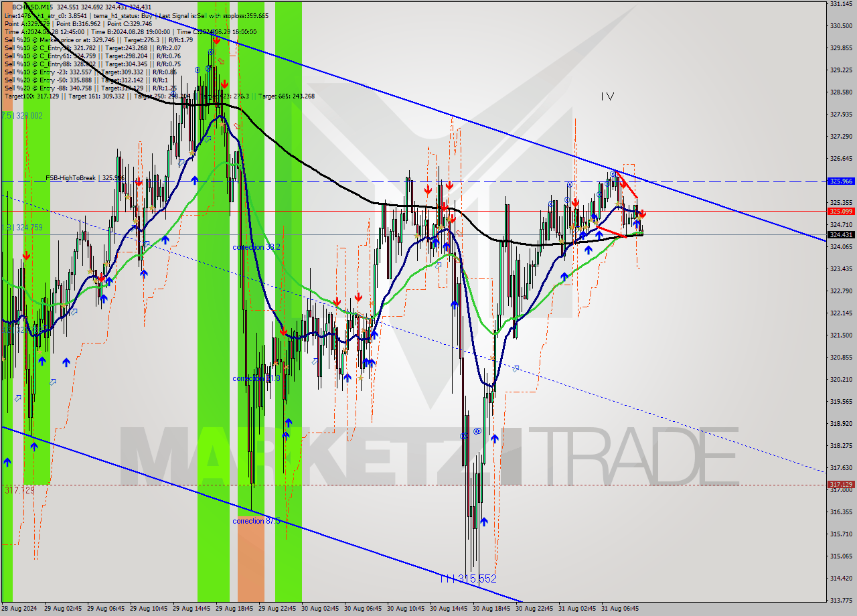Viewport: 857px width, 616px height.
Task: Click the 315.065 price axis value
Action: point(840,556)
